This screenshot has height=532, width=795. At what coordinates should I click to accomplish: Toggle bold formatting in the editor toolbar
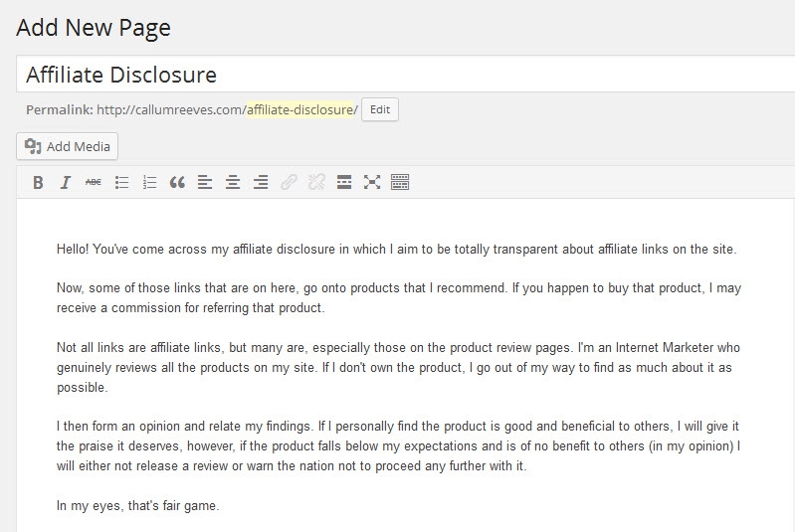click(38, 182)
